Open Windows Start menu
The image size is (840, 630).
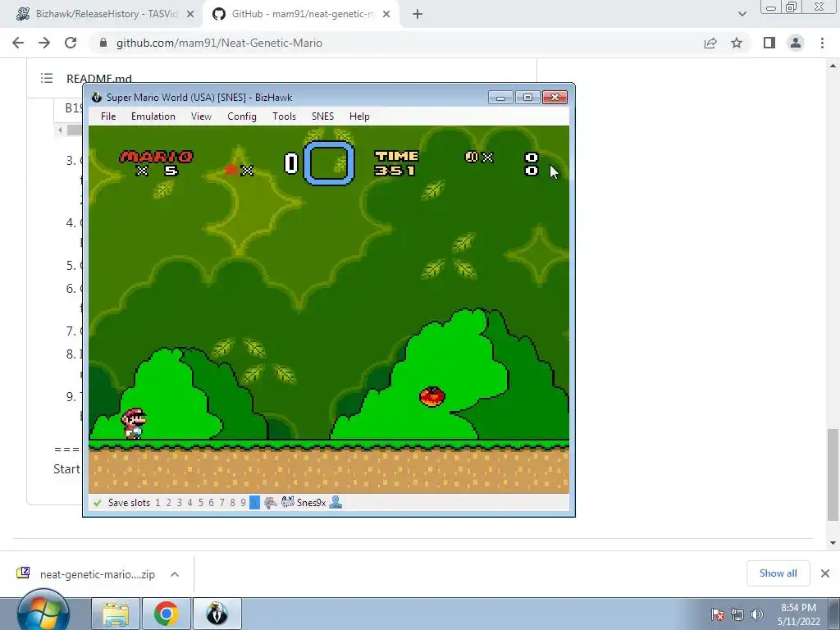[x=43, y=612]
